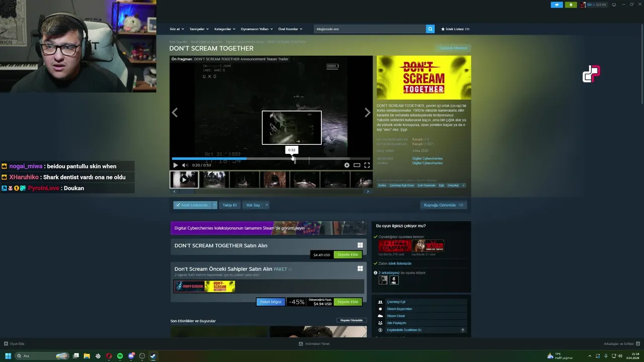Select the first video thumbnail in strip
This screenshot has height=362, width=644.
point(184,179)
